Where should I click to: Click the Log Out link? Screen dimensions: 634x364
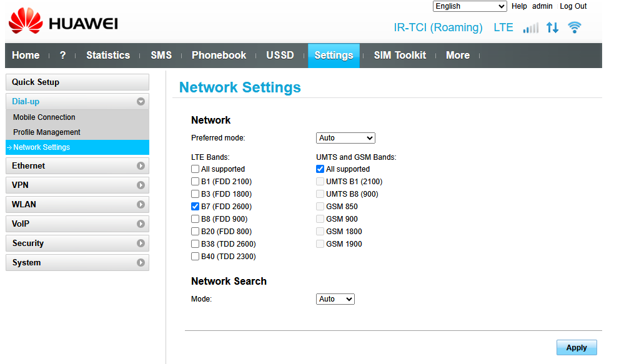[x=573, y=6]
